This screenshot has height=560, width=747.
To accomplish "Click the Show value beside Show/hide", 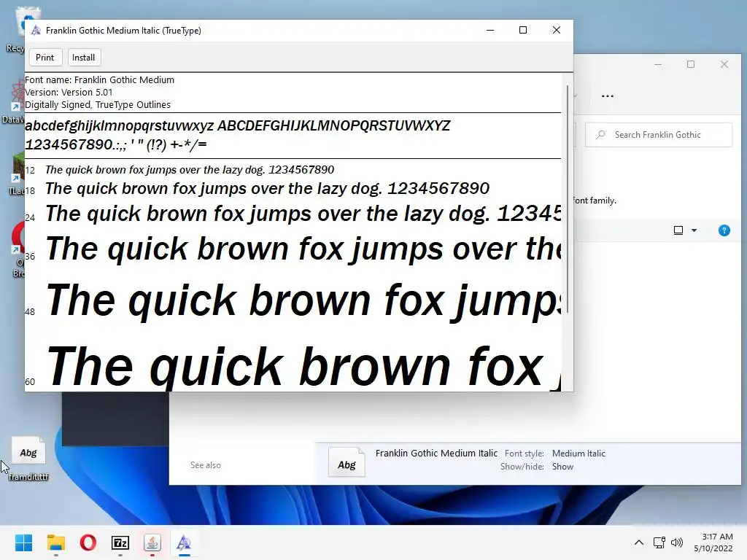I will [562, 467].
